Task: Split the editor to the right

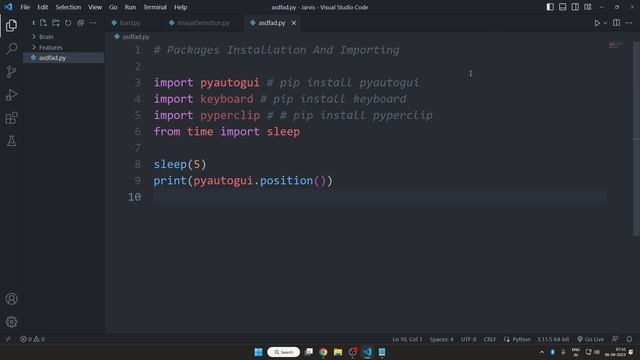Action: (616, 23)
